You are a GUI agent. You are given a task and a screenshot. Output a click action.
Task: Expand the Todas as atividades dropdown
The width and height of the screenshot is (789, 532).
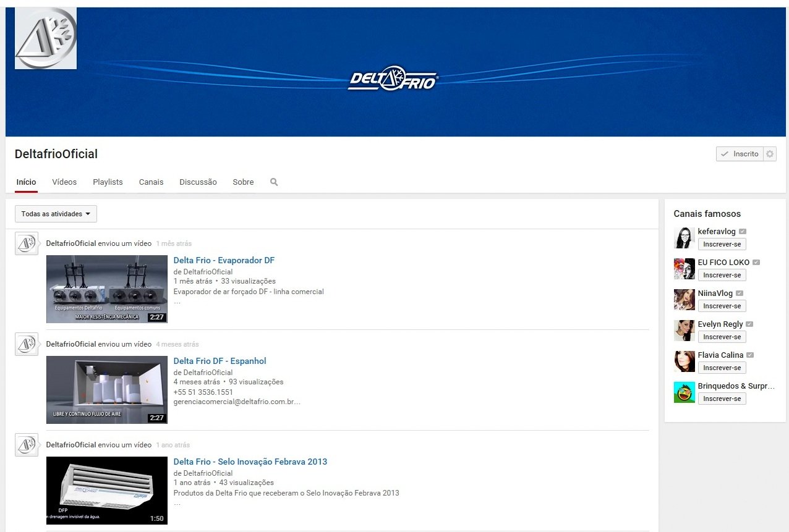pyautogui.click(x=56, y=214)
